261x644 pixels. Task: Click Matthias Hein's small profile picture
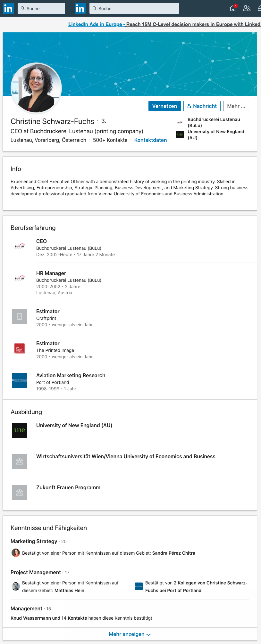click(16, 586)
